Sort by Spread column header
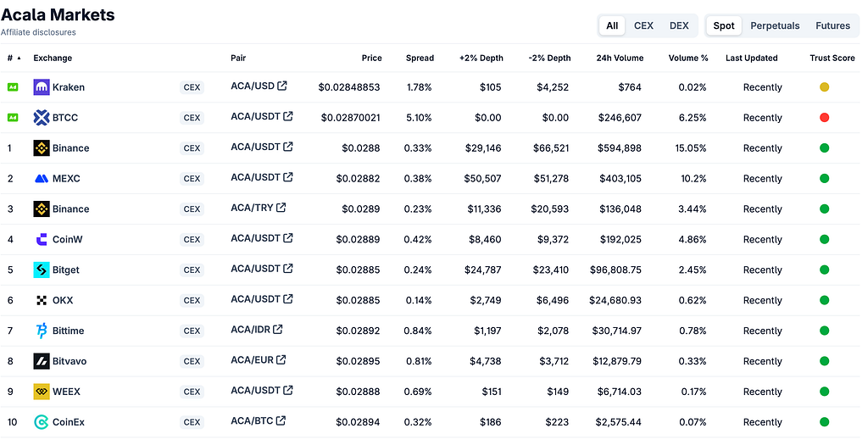The image size is (868, 445). 420,58
